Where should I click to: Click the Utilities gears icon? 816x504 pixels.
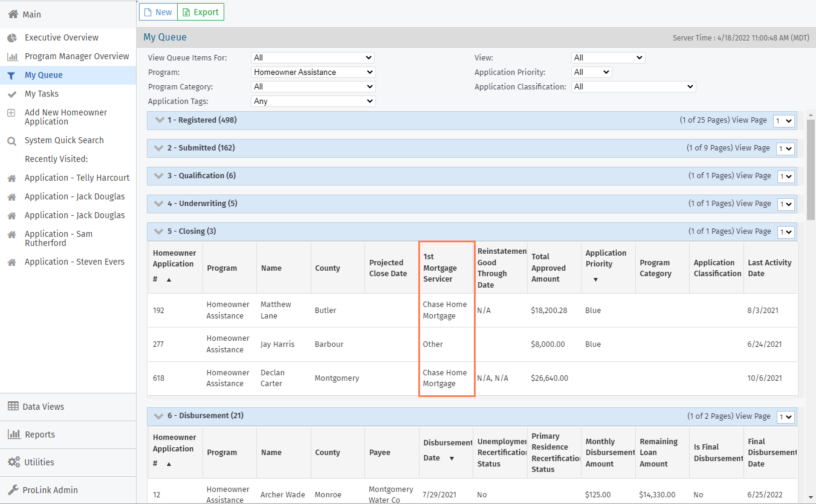(13, 462)
